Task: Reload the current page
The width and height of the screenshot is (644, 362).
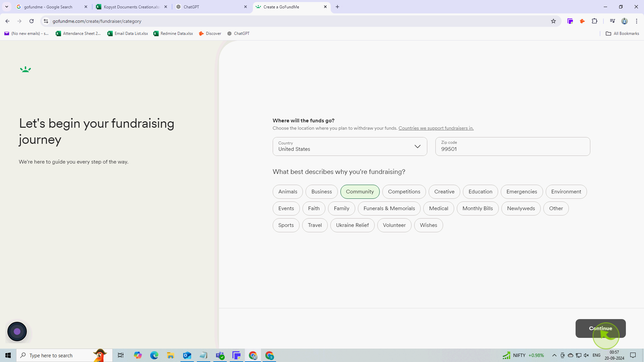Action: coord(32,21)
